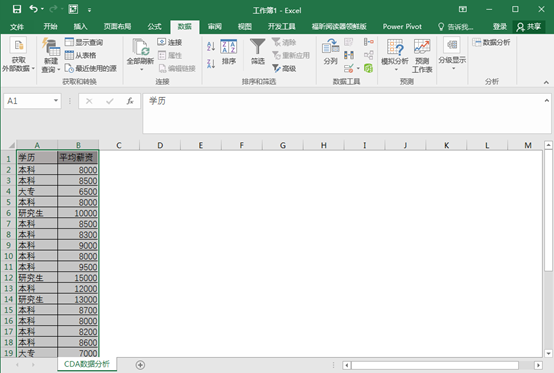Switch to the 开发工具 ribbon tab
The image size is (554, 373).
282,26
